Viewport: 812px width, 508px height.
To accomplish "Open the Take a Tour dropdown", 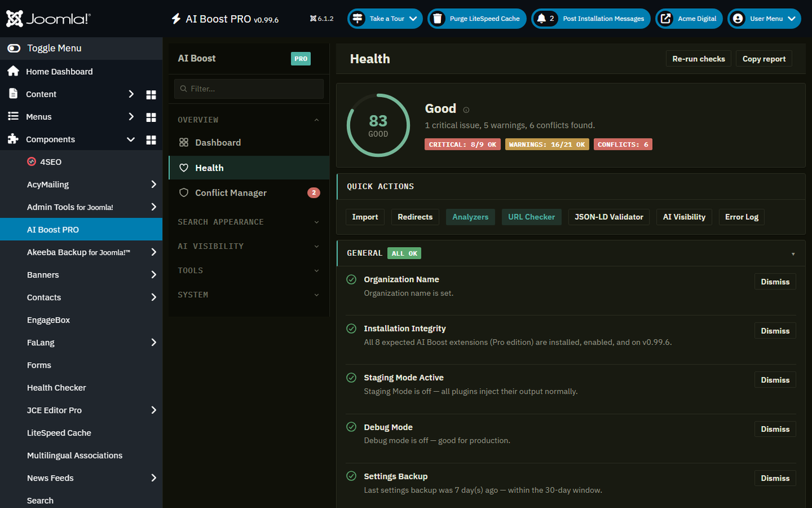I will tap(384, 19).
